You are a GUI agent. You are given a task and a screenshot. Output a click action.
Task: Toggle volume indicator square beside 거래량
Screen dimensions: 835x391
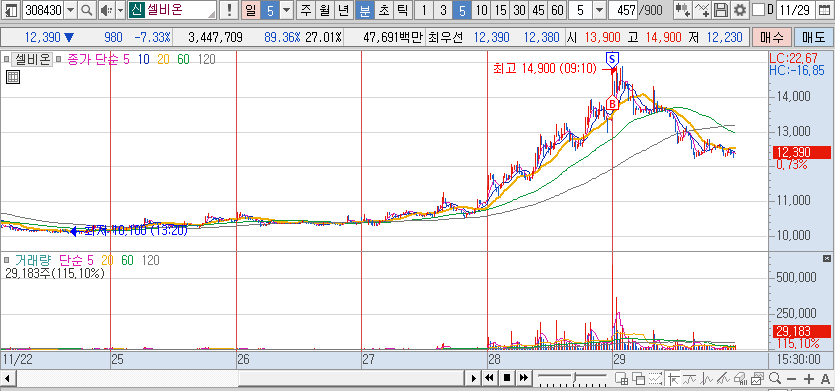coord(6,260)
